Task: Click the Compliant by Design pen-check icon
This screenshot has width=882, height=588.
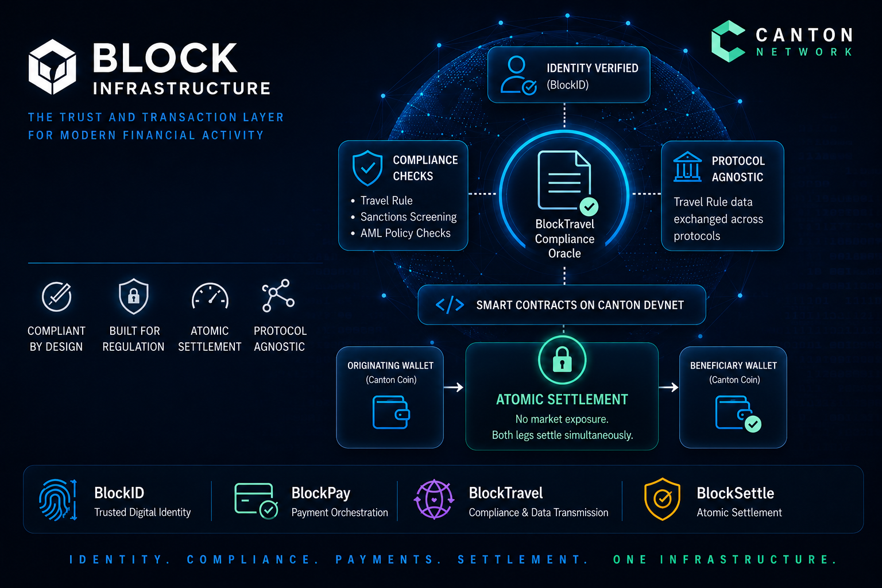Action: 57,297
